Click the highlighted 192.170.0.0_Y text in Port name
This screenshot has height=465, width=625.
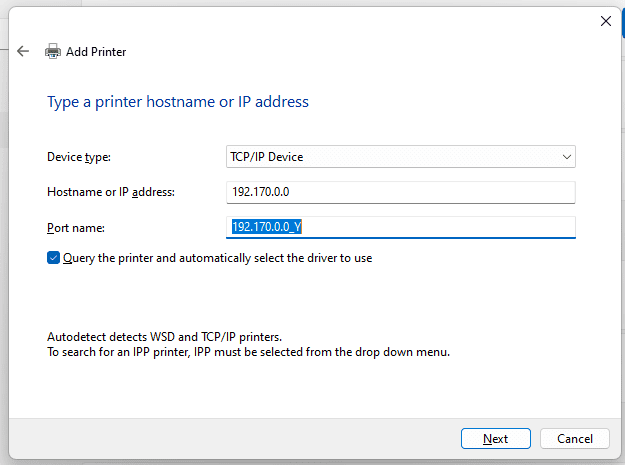pos(267,227)
